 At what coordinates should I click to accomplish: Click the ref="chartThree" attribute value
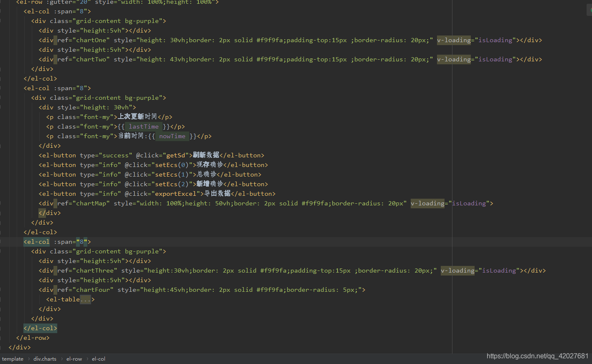pyautogui.click(x=97, y=270)
